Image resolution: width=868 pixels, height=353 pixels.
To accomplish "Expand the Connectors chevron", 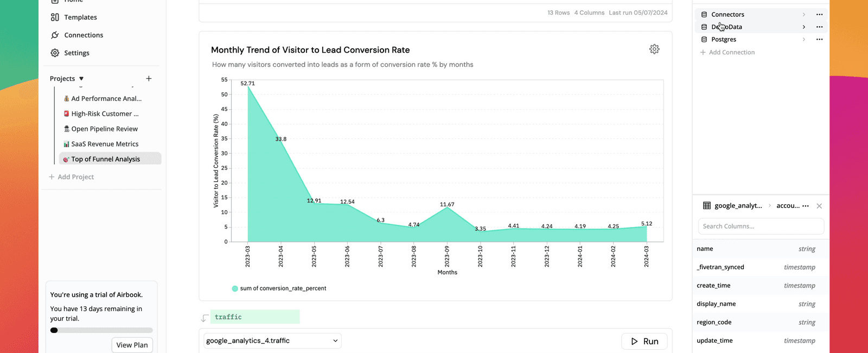I will pyautogui.click(x=804, y=15).
